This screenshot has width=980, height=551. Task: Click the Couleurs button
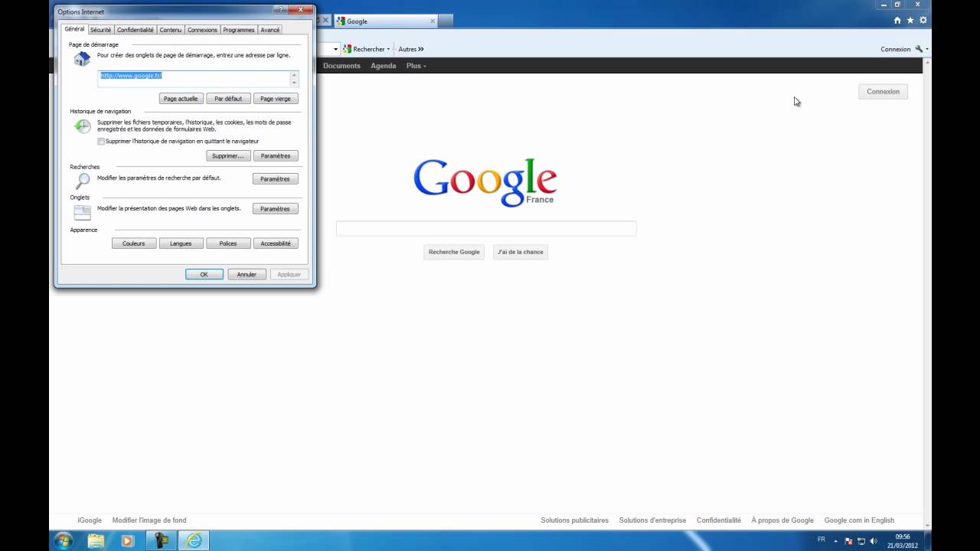134,243
